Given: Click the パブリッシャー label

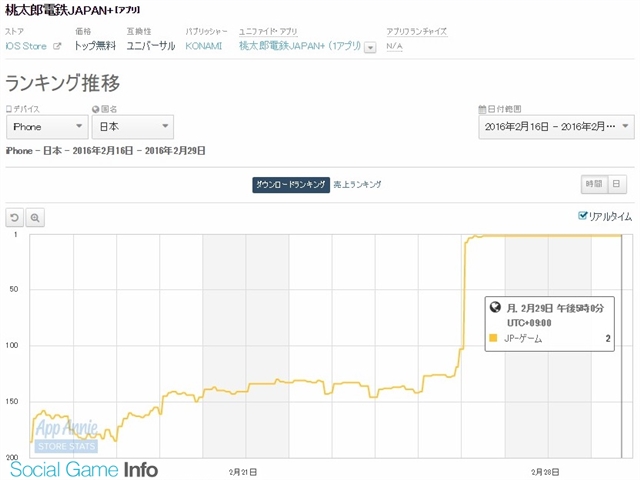Looking at the screenshot, I should (x=206, y=31).
